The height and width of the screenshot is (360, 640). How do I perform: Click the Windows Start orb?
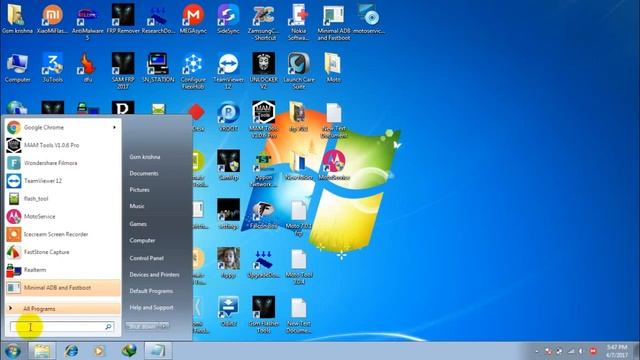coord(12,351)
